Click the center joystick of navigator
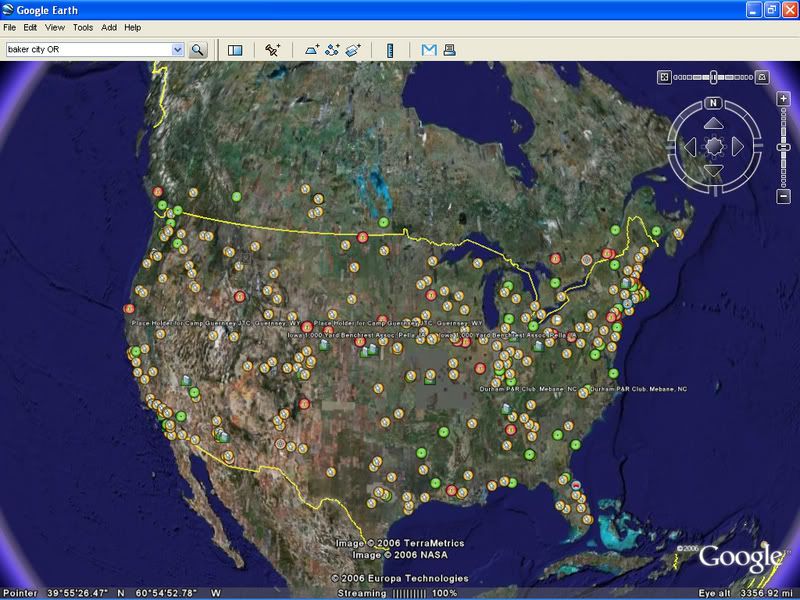800x600 pixels. pos(714,147)
